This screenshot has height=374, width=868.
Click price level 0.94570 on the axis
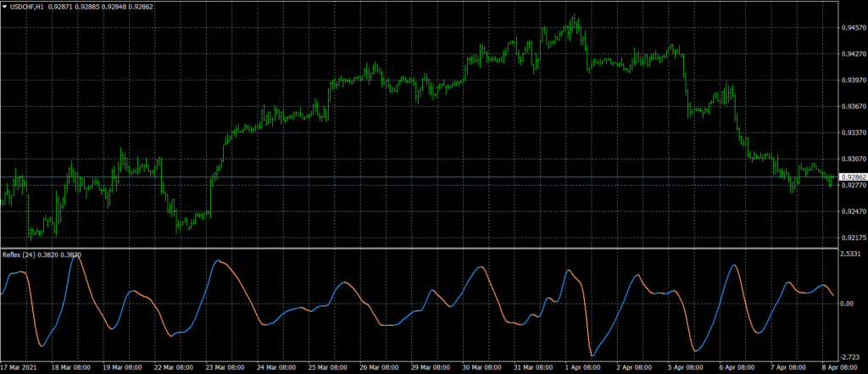click(x=853, y=28)
